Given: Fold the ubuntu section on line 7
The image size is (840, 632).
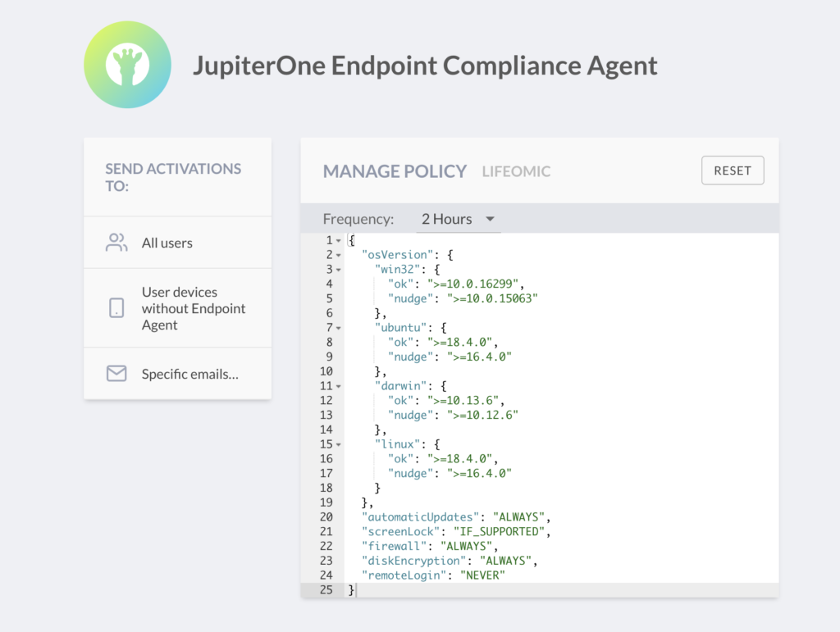Looking at the screenshot, I should 339,328.
